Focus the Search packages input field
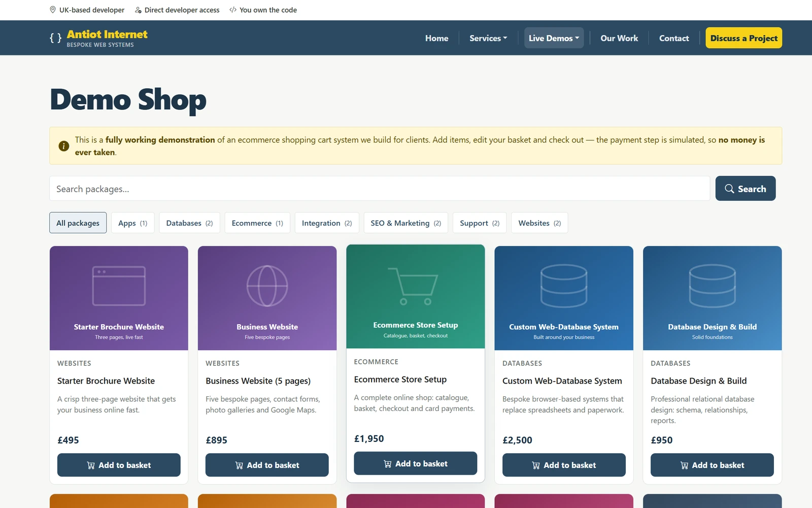 click(x=380, y=188)
